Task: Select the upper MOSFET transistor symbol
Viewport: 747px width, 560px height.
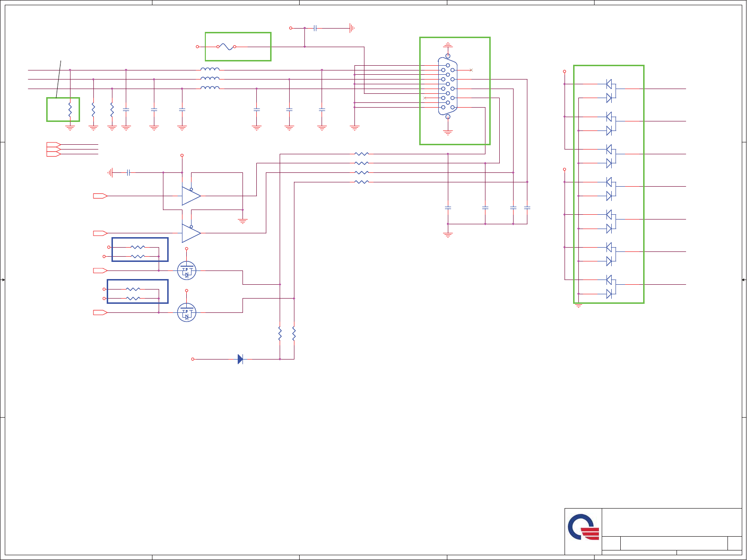Action: point(187,270)
